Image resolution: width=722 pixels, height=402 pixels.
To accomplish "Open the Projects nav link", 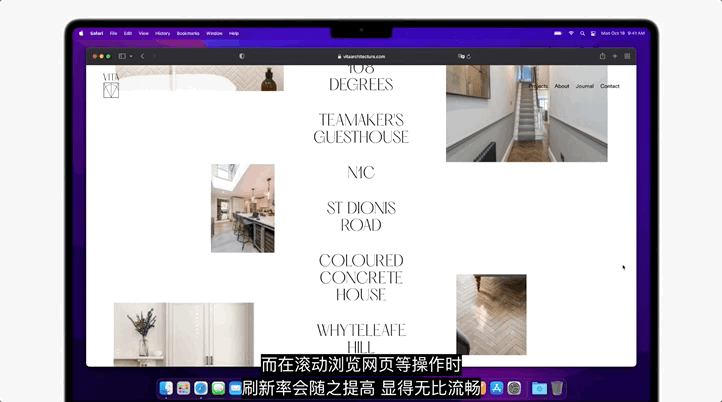I will tap(538, 86).
